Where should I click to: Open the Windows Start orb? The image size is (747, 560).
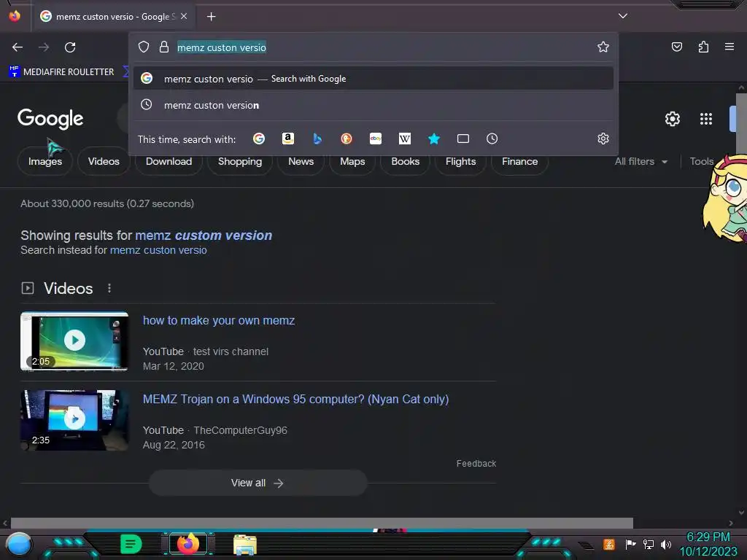(x=18, y=544)
